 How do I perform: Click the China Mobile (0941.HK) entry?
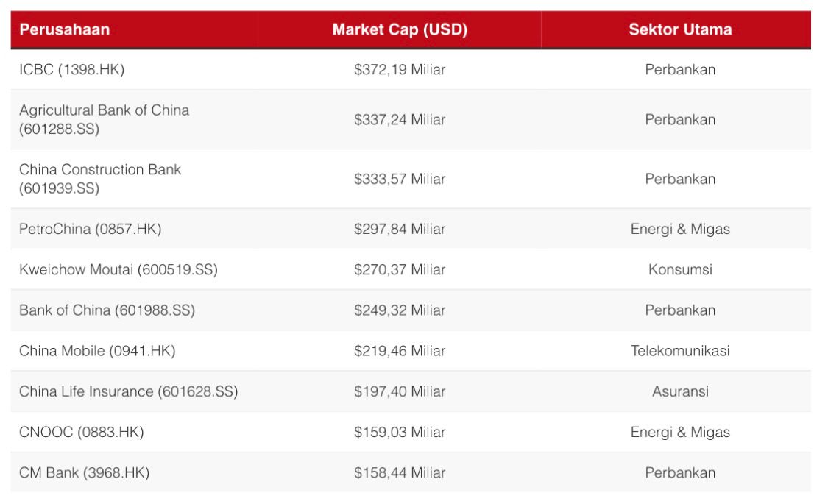(97, 351)
